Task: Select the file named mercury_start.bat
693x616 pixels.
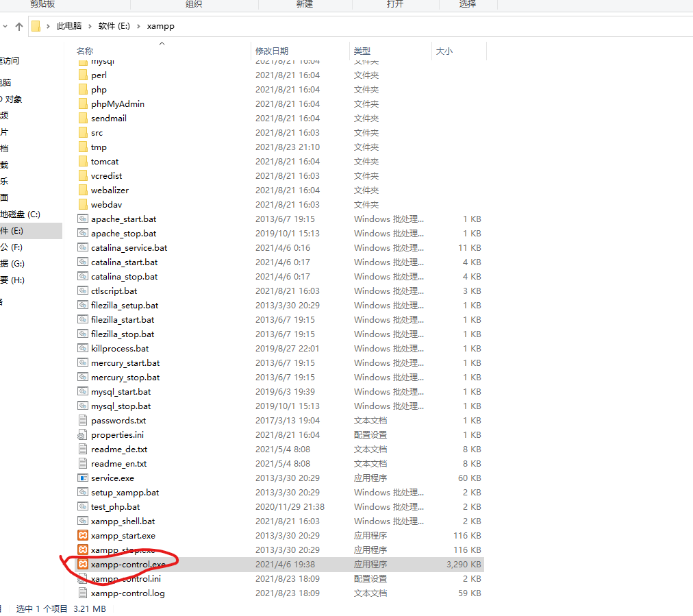Action: click(125, 363)
